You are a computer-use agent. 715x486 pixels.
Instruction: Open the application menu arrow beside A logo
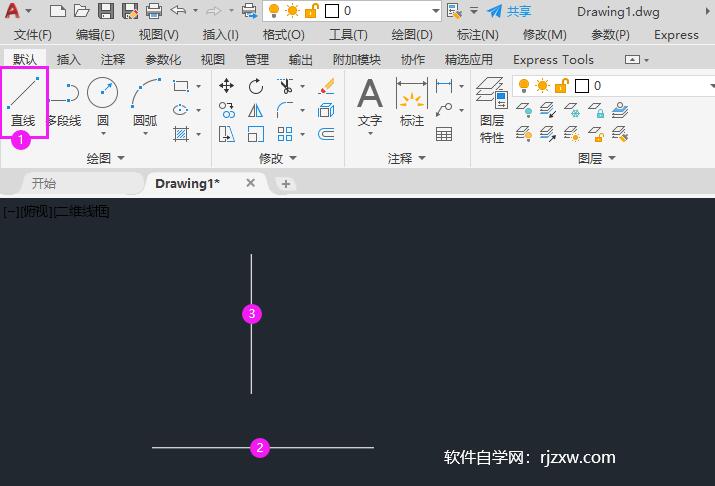(28, 10)
